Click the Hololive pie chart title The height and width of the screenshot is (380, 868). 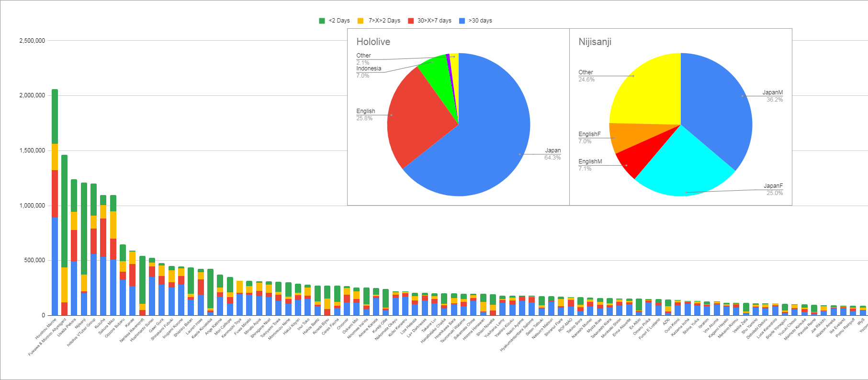373,42
